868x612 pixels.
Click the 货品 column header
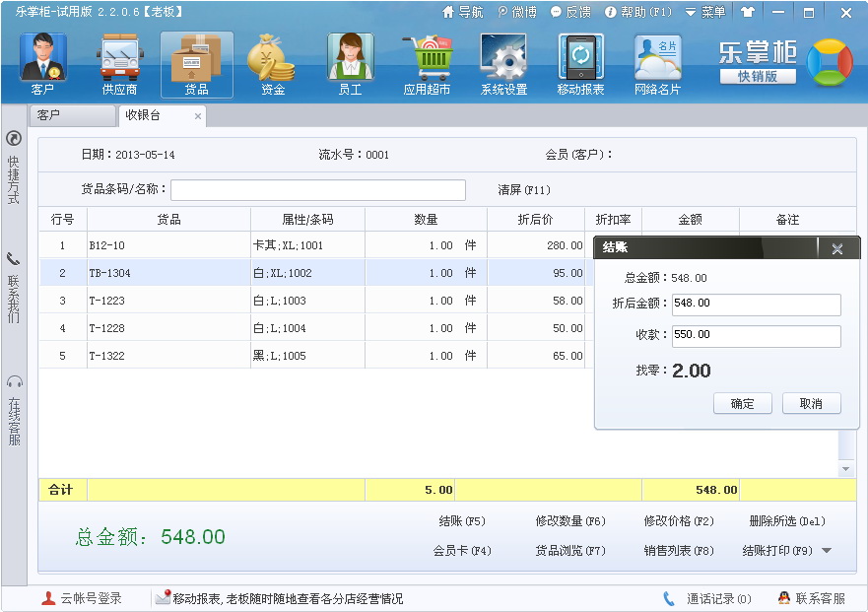[x=168, y=220]
